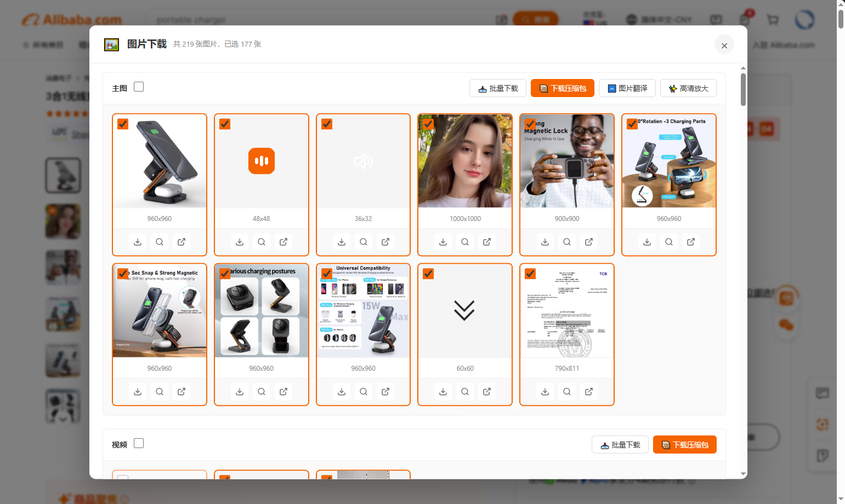Uncheck the Universal Compatibility image
Screen dimensions: 845x504
327,274
